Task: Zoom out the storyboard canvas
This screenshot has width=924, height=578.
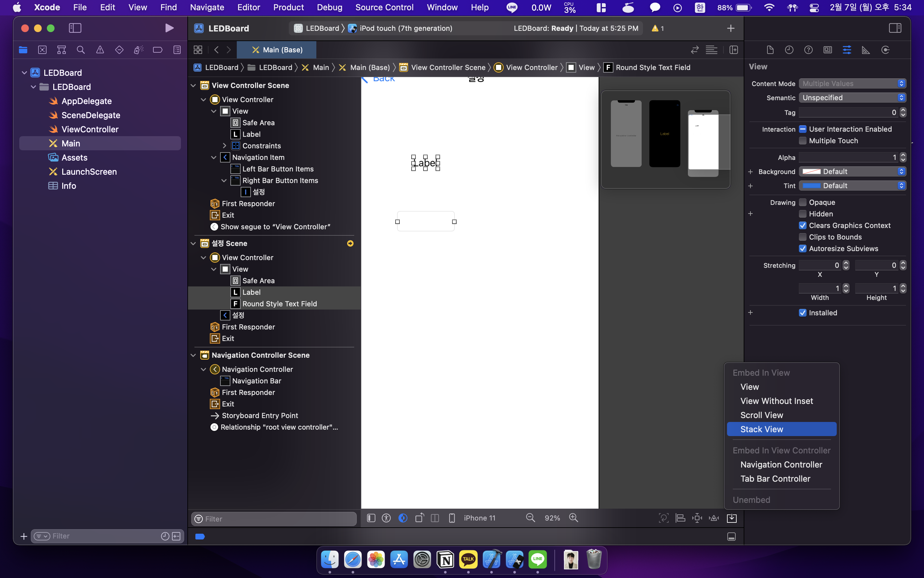Action: click(x=530, y=518)
